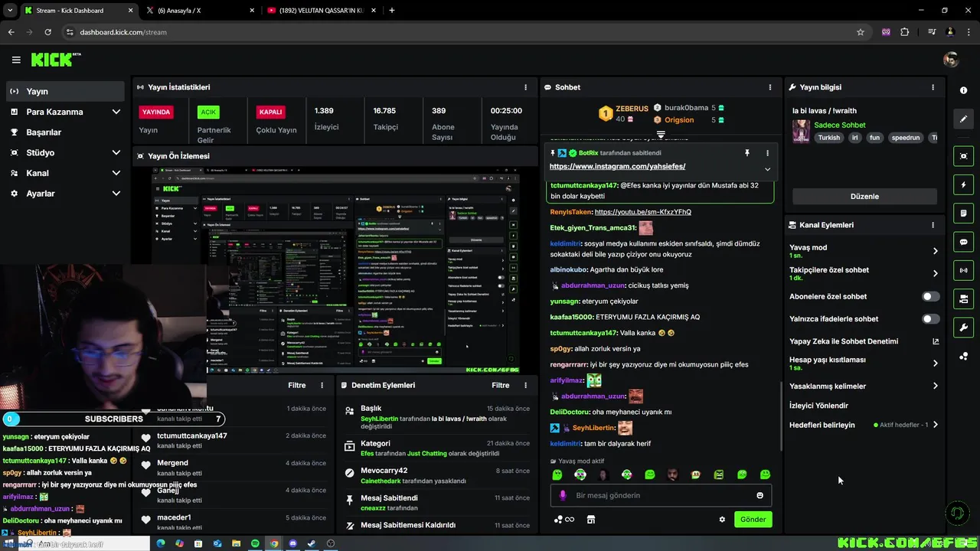The width and height of the screenshot is (980, 551).
Task: Open a new browser tab
Action: [392, 11]
